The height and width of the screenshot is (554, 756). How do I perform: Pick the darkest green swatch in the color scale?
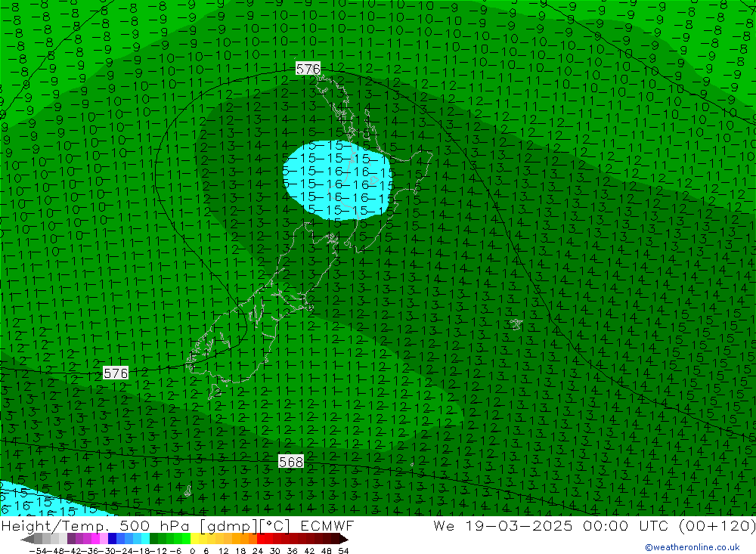click(153, 538)
